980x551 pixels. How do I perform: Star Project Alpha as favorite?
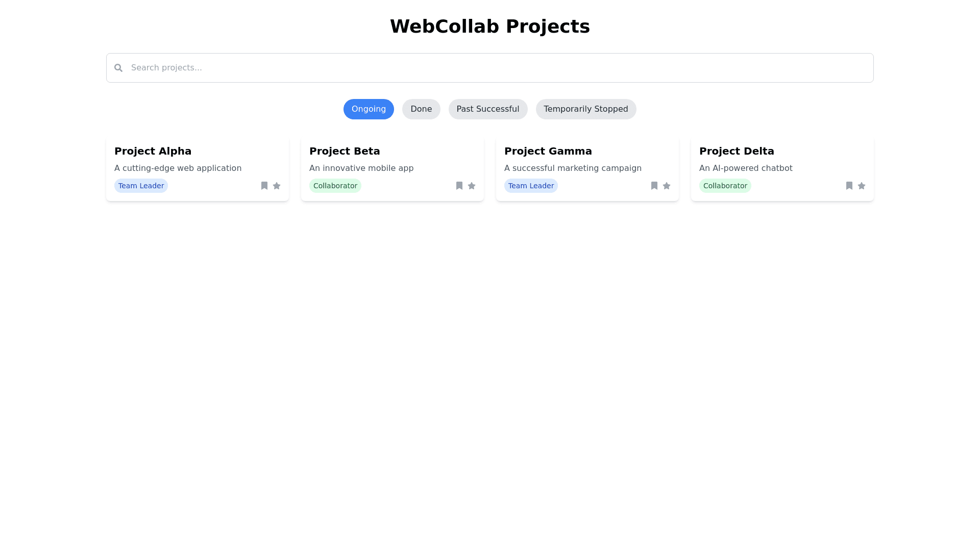click(277, 186)
